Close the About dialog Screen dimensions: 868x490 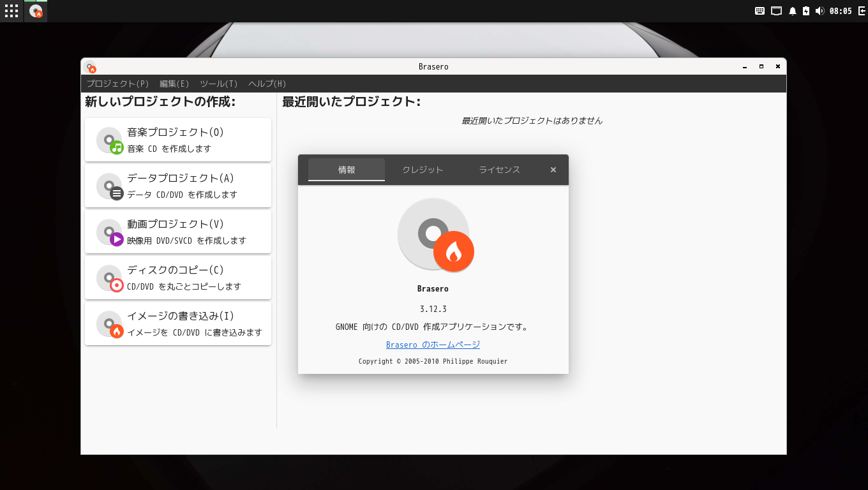coord(553,170)
